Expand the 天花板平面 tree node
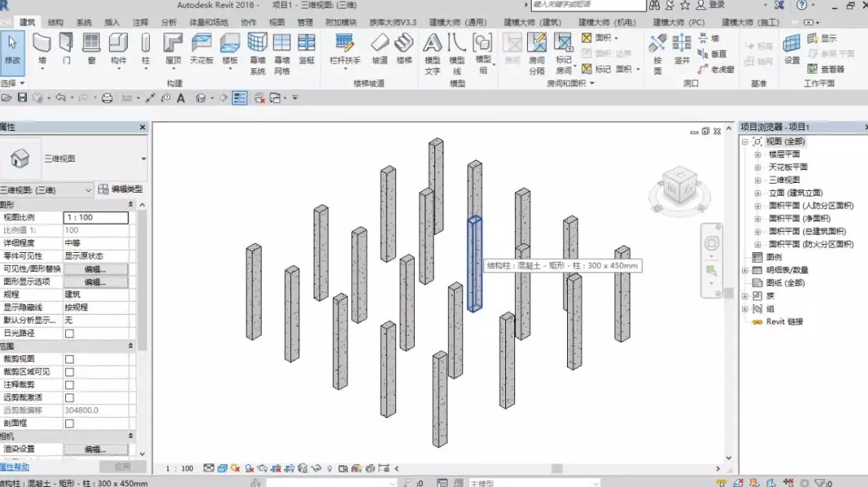 point(757,167)
